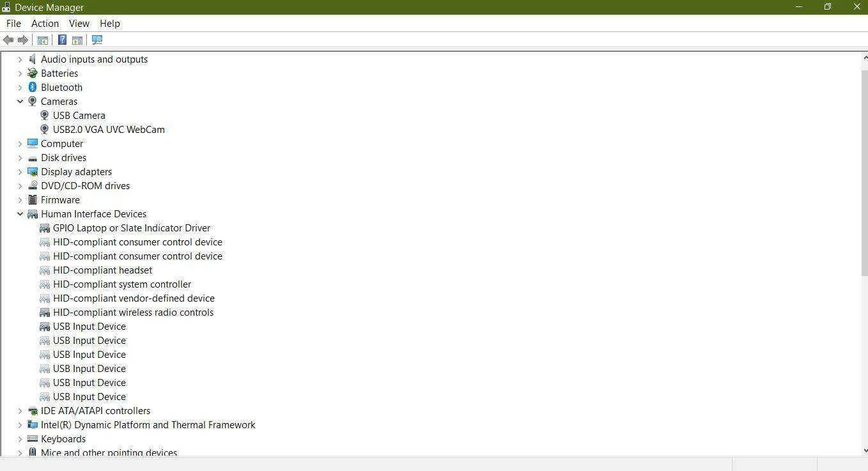
Task: Select the Disk drives category icon
Action: click(x=33, y=157)
